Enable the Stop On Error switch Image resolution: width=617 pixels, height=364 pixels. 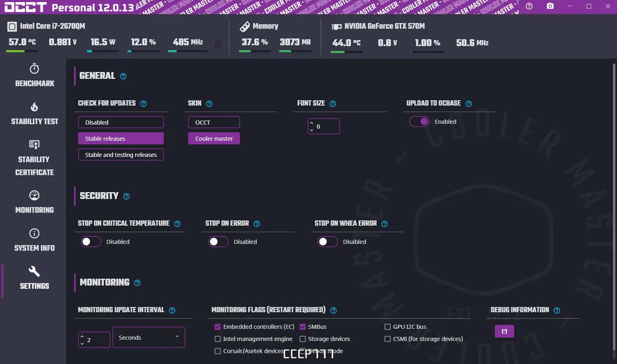pyautogui.click(x=218, y=241)
